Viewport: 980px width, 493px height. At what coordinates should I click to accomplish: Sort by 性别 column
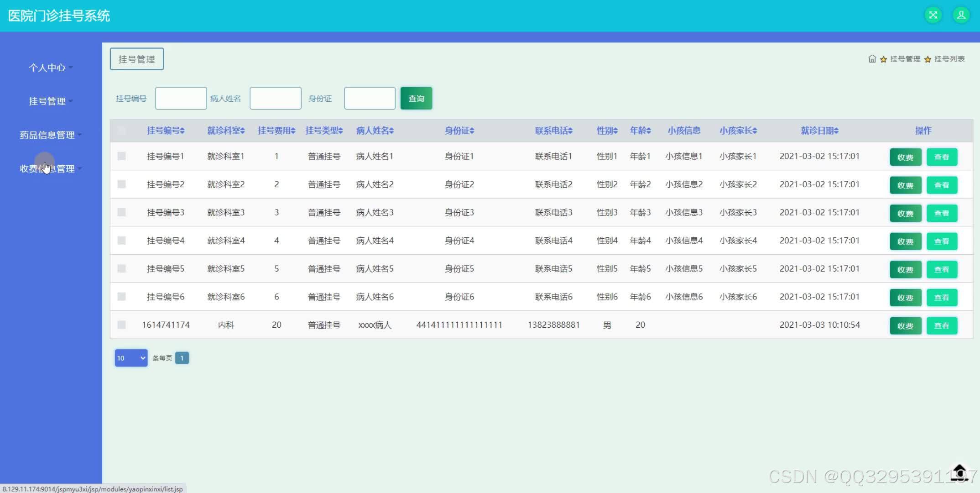(607, 131)
